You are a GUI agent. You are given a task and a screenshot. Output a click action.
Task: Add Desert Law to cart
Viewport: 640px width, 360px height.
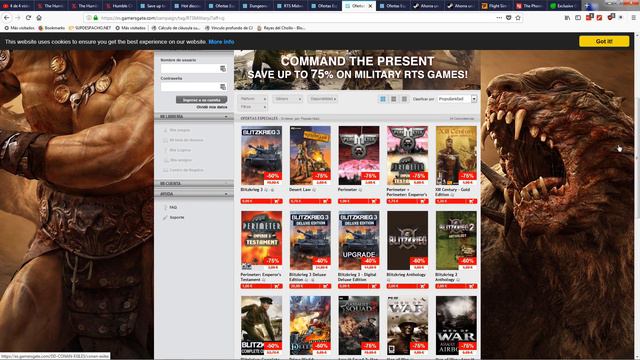pos(325,201)
